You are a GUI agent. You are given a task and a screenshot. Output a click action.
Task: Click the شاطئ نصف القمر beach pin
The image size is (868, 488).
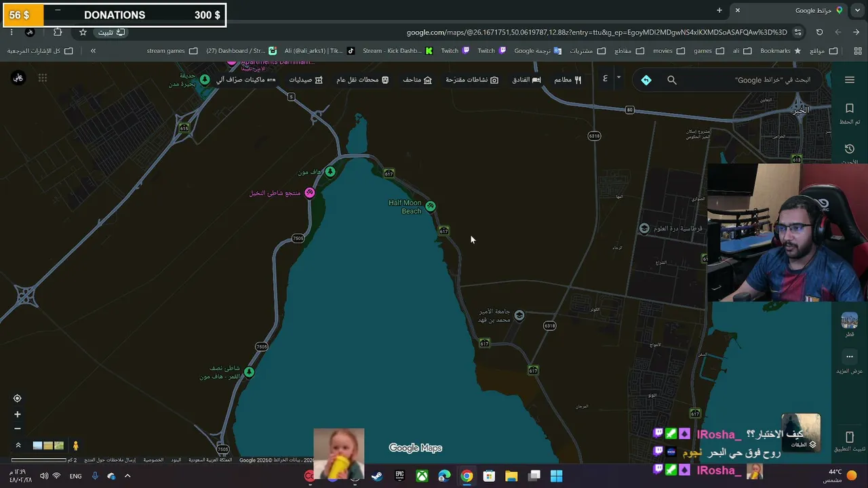click(x=250, y=372)
